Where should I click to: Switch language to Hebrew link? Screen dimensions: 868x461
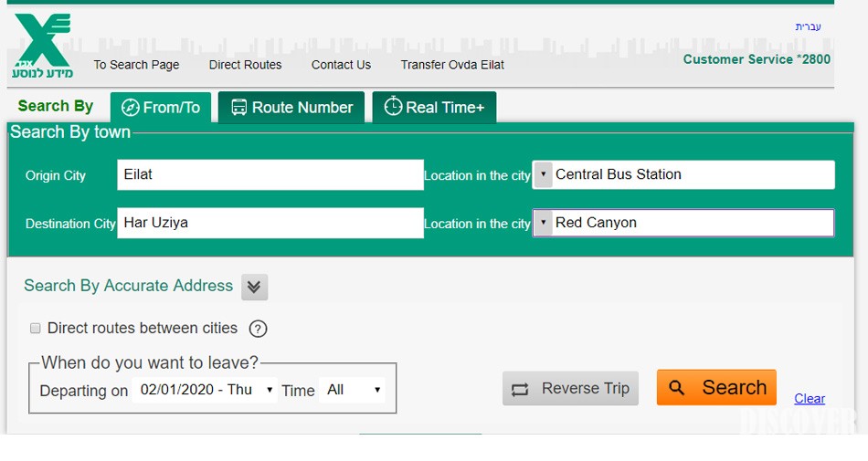808,26
